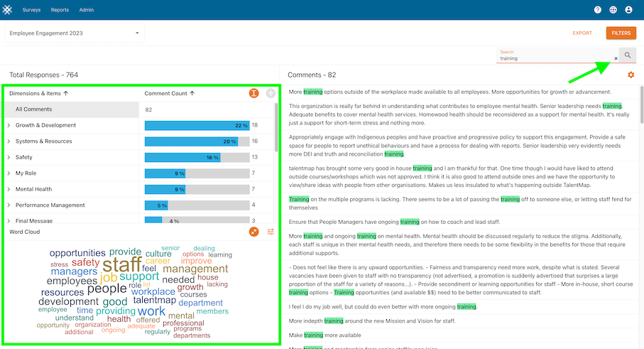The image size is (644, 349).
Task: Expand the My Role row
Action: coord(9,173)
